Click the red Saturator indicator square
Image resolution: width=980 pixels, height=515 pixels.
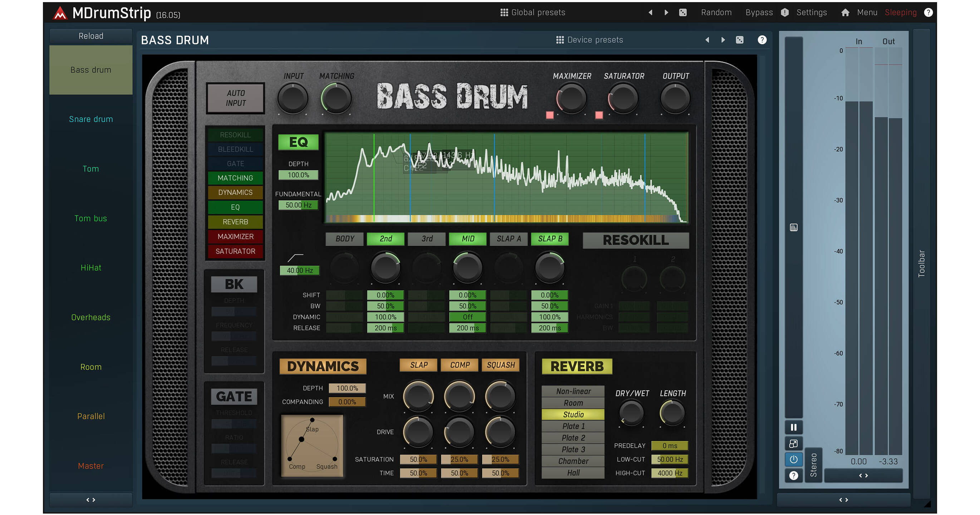599,115
